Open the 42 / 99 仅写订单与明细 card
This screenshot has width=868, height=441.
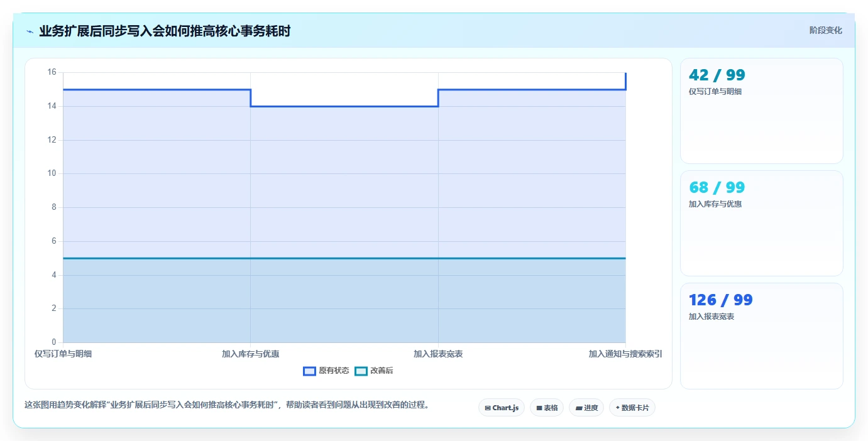[x=761, y=111]
